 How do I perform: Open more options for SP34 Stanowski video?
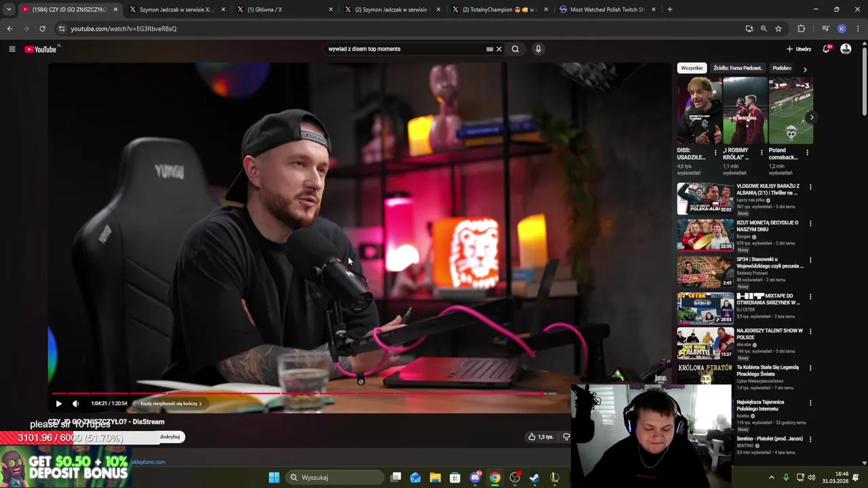(810, 260)
